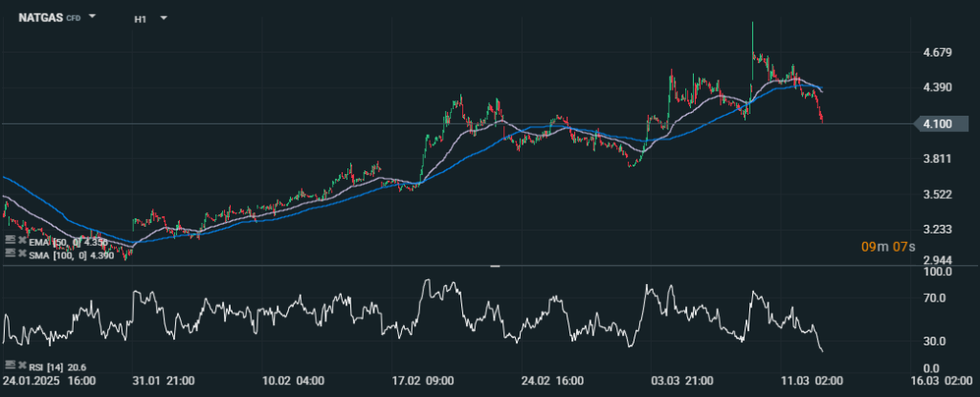The height and width of the screenshot is (397, 980).
Task: Click the current price tag 4.100
Action: tap(938, 123)
